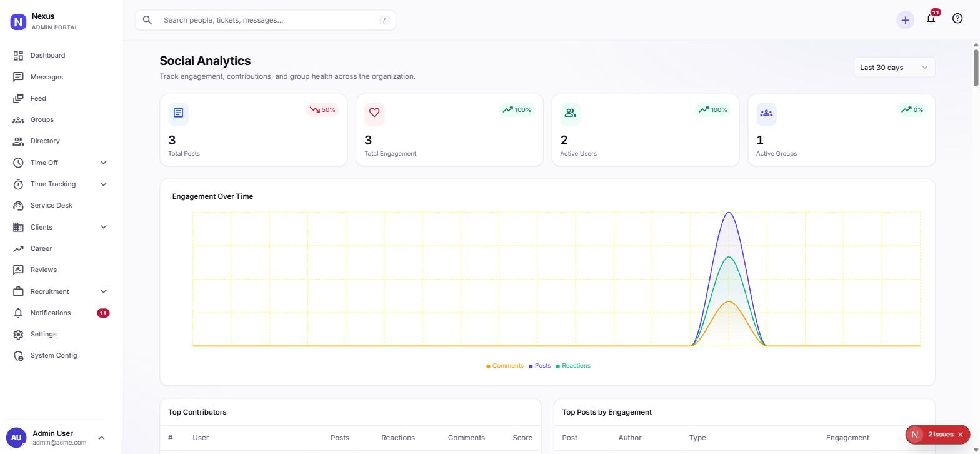Click the AU avatar at bottom
Viewport: 980px width, 454px height.
(16, 438)
